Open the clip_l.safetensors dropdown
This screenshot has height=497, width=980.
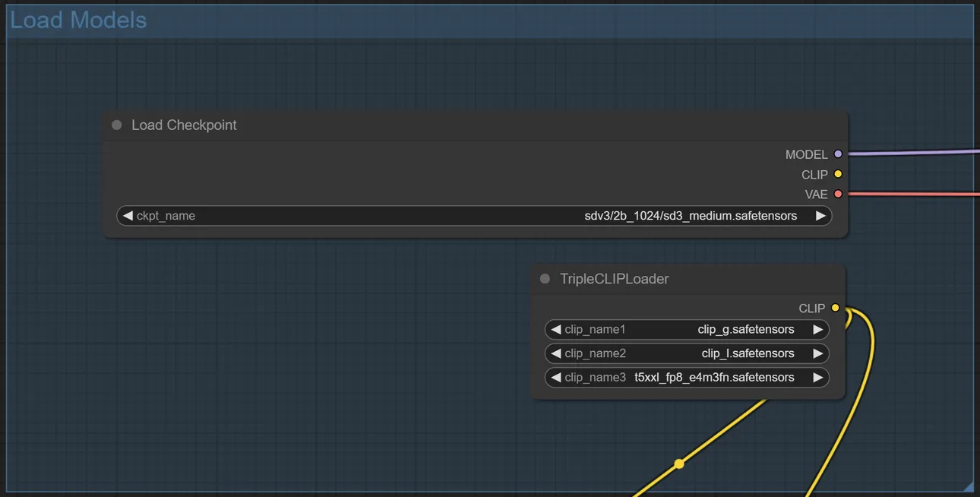point(687,353)
